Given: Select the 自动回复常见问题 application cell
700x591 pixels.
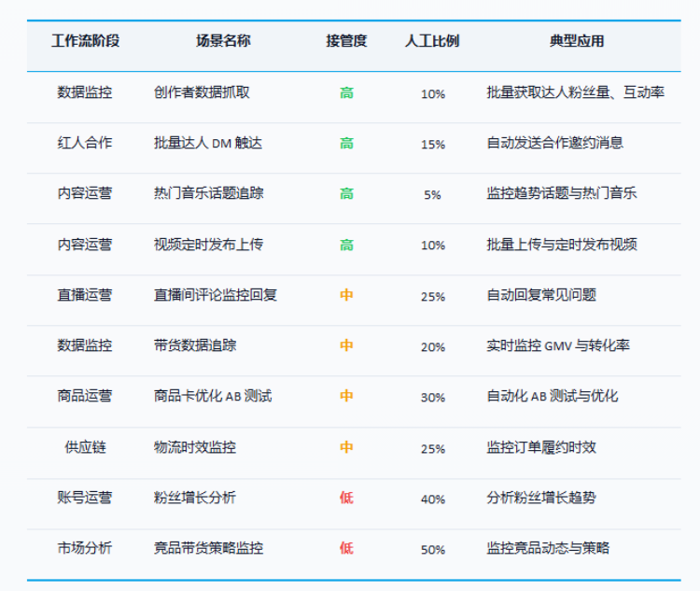Looking at the screenshot, I should point(541,295).
